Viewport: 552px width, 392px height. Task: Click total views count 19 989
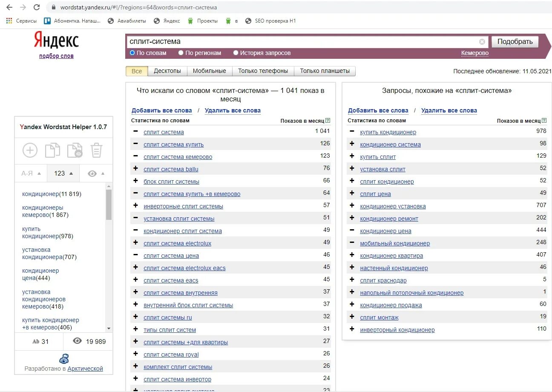89,341
